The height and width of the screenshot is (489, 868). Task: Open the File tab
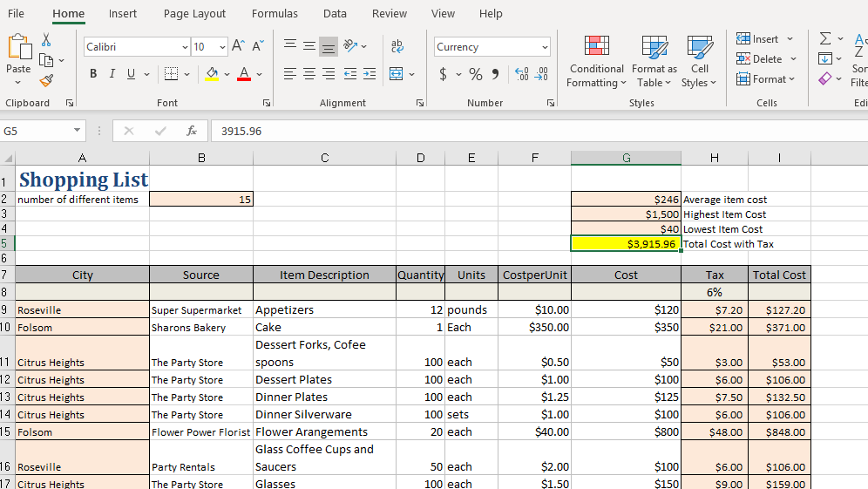[16, 13]
